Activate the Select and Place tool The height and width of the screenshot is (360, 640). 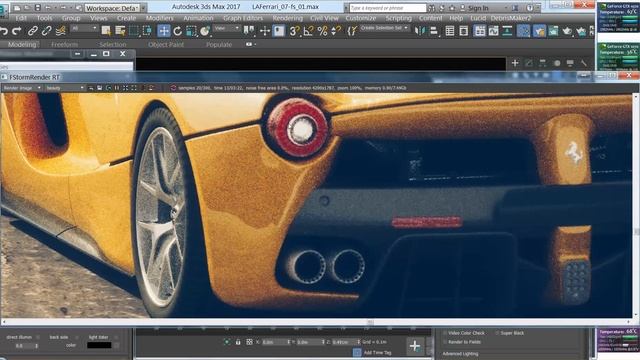pos(205,31)
